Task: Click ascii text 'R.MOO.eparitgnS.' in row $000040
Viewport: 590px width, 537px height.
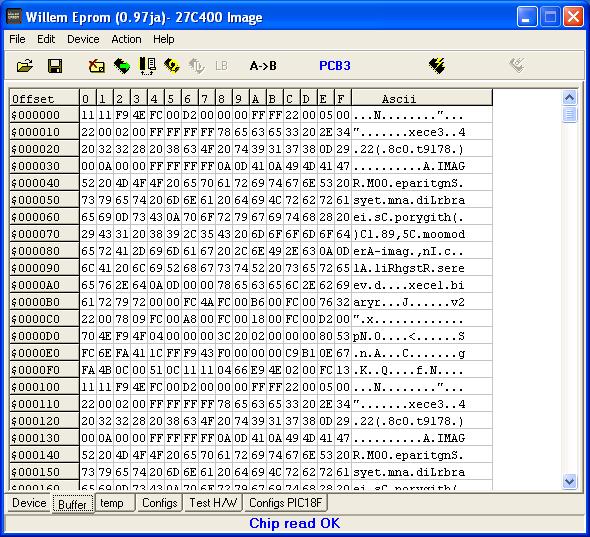Action: [408, 183]
